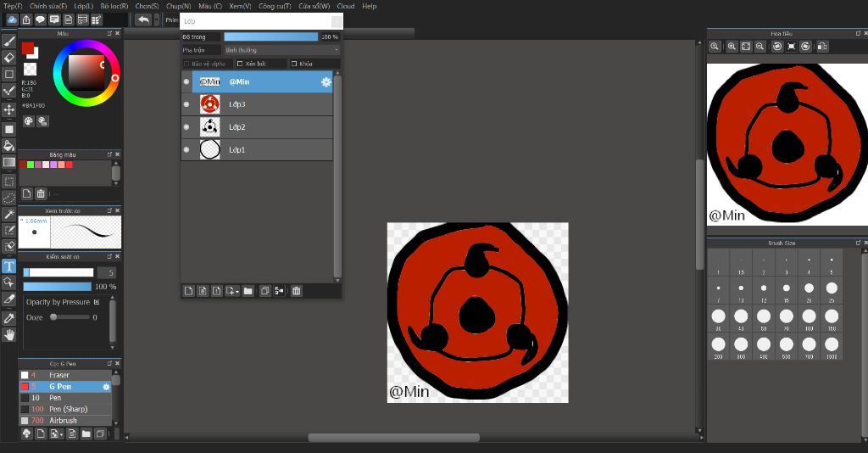Image resolution: width=868 pixels, height=453 pixels.
Task: Enable the Khóa lock checkbox
Action: click(x=294, y=64)
